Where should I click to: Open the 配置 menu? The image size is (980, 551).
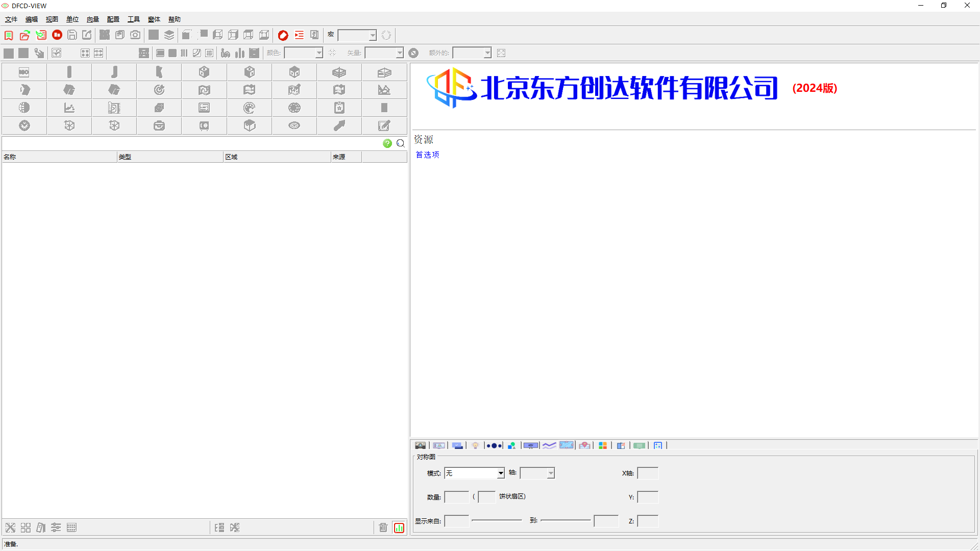tap(113, 19)
